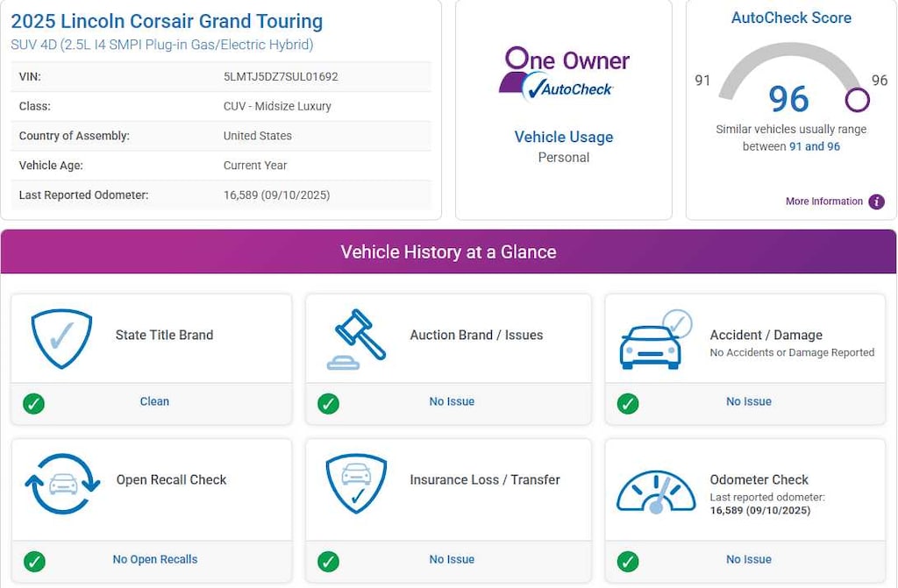Open the No Open Recalls link
Viewport: 898px width, 588px height.
click(x=154, y=560)
